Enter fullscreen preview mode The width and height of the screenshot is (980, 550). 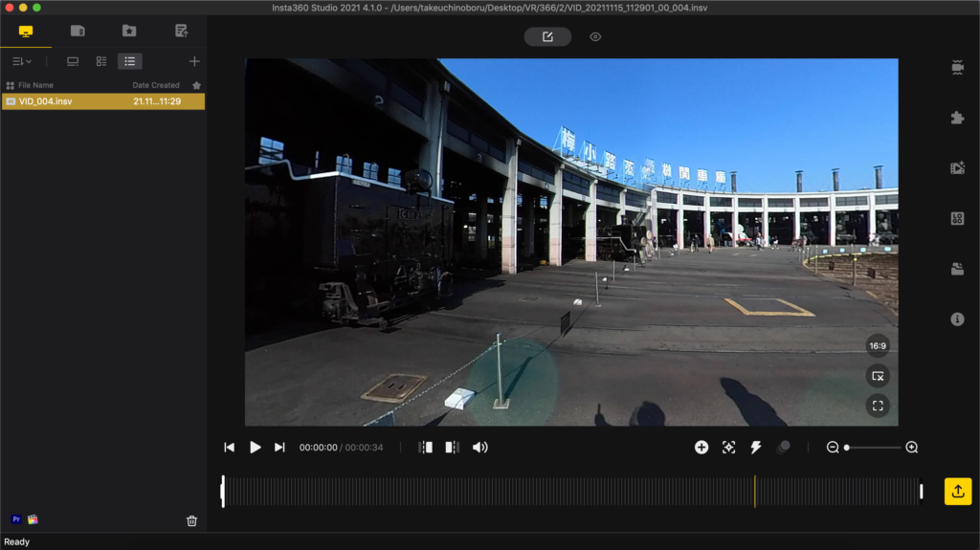[x=878, y=406]
